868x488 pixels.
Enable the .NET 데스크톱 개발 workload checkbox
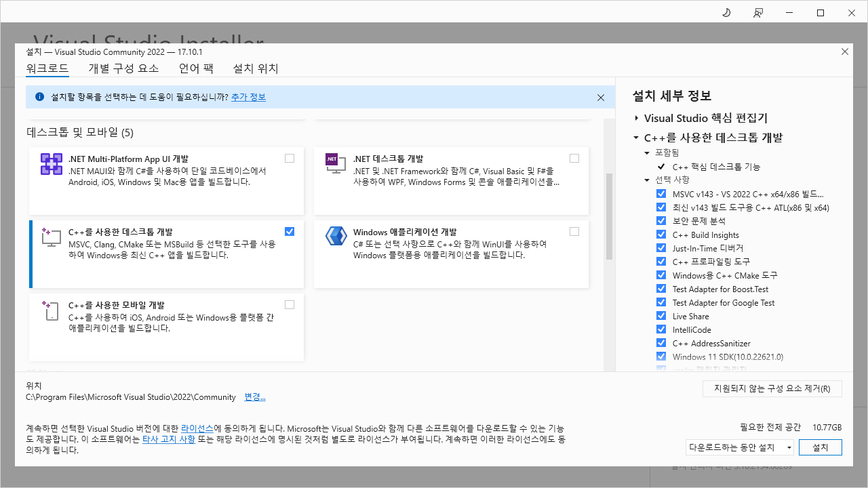(x=574, y=158)
